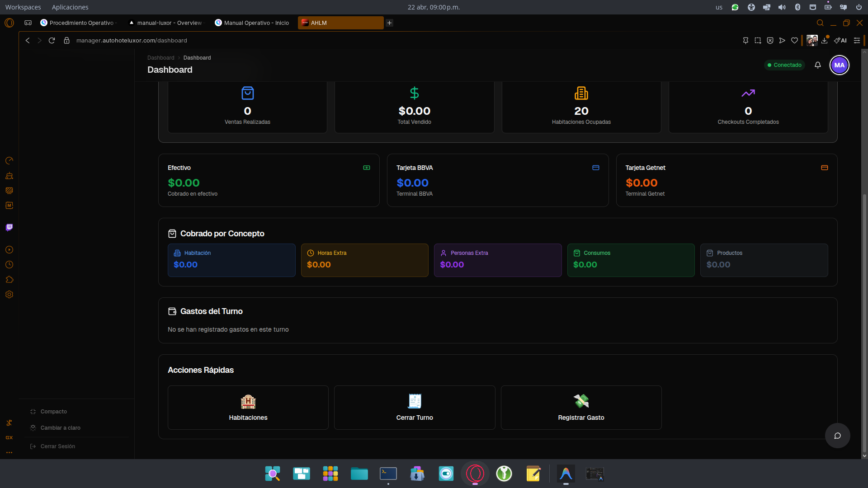The height and width of the screenshot is (488, 868).
Task: Open the Opera sidebar history clock
Action: tap(9, 265)
